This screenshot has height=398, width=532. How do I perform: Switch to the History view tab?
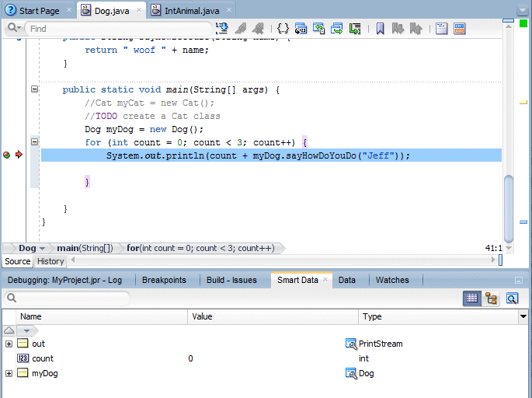(50, 261)
